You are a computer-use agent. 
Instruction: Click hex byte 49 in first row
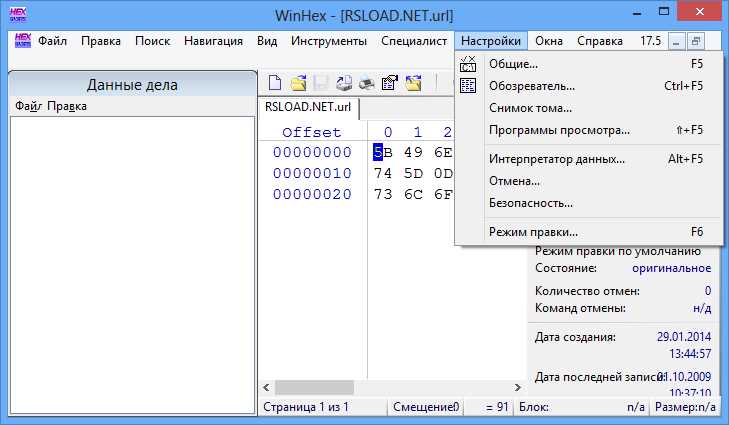[x=413, y=153]
